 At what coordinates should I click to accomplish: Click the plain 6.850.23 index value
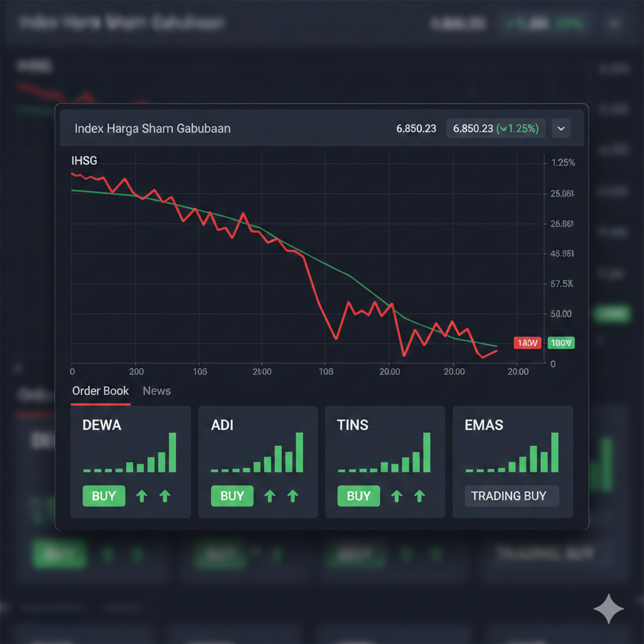tap(416, 128)
